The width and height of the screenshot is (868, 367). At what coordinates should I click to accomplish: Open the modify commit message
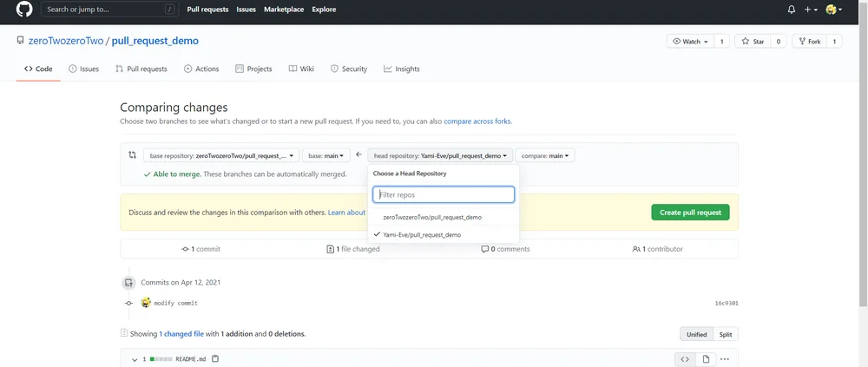coord(176,304)
